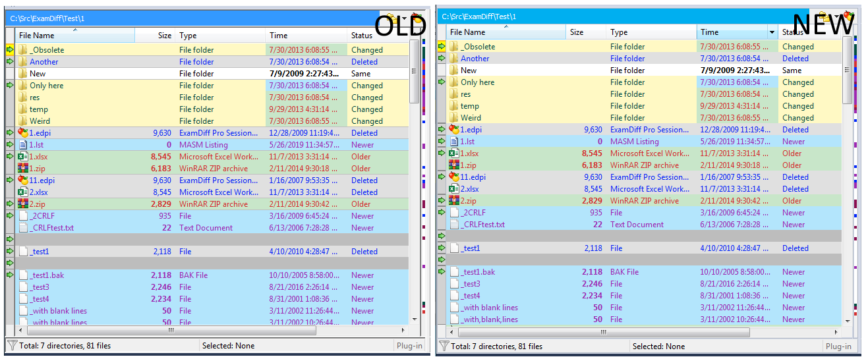Click the 8,545 size of 1.xlsx in OLD panel
Viewport: 868px width, 359px height.
tap(161, 157)
